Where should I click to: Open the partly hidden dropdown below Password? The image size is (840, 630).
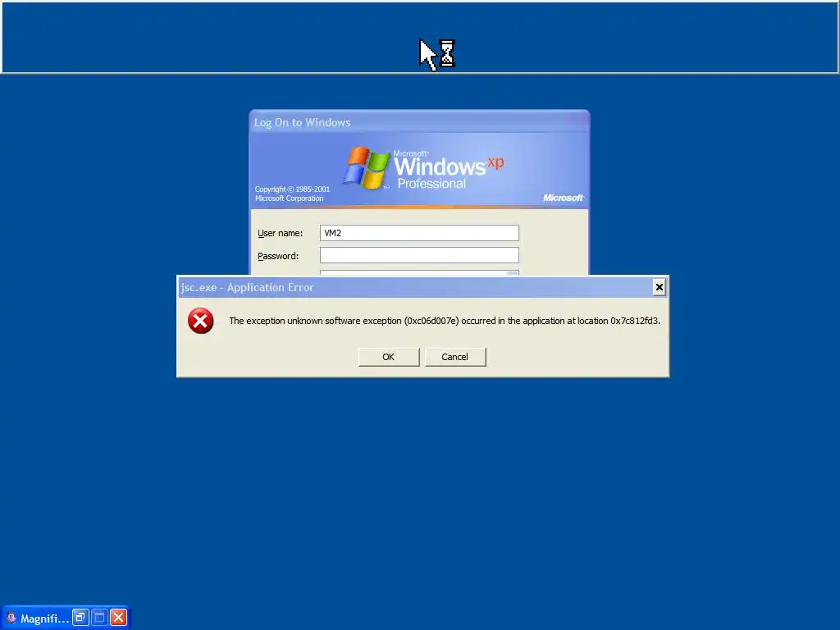click(512, 273)
